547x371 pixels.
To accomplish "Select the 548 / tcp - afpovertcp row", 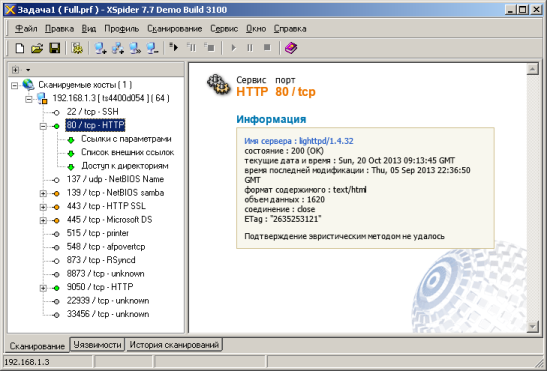I will [x=106, y=246].
